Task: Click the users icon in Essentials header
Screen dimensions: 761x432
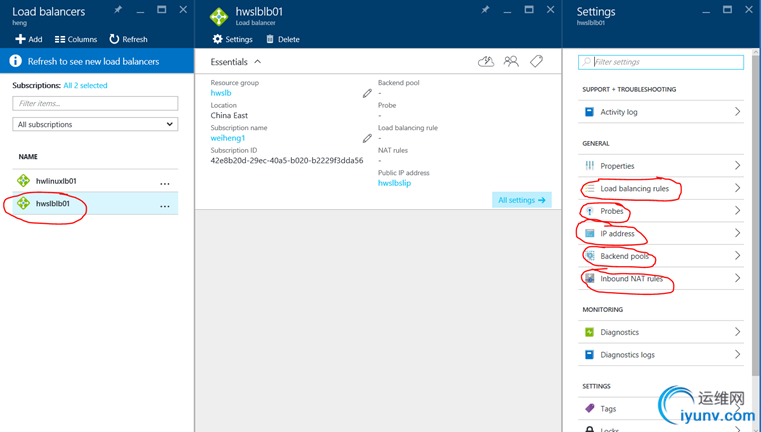Action: tap(511, 61)
